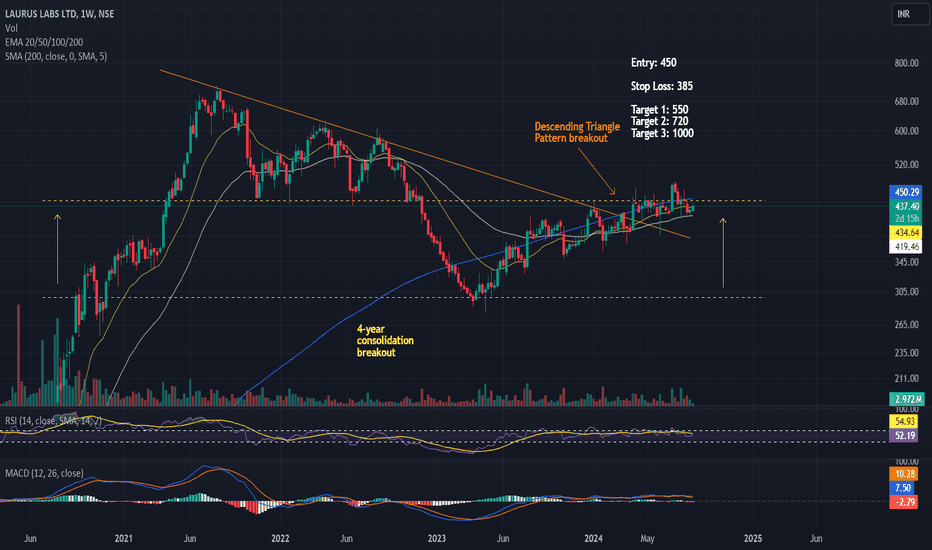Select the "Target 2: 720" text note

[x=659, y=121]
